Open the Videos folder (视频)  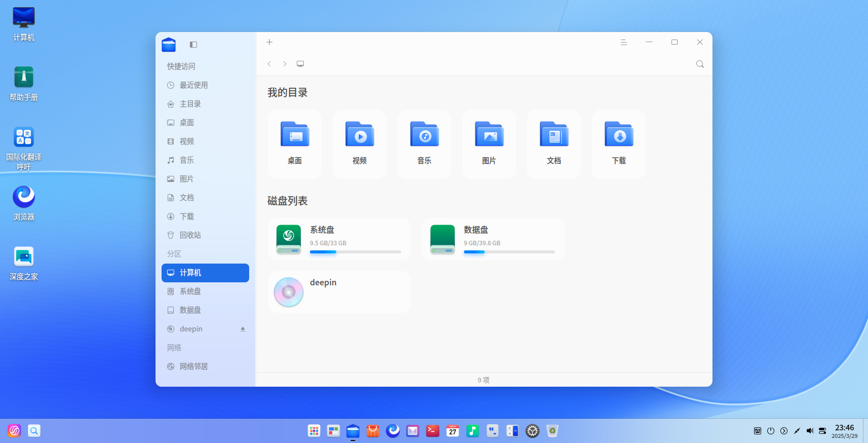360,144
